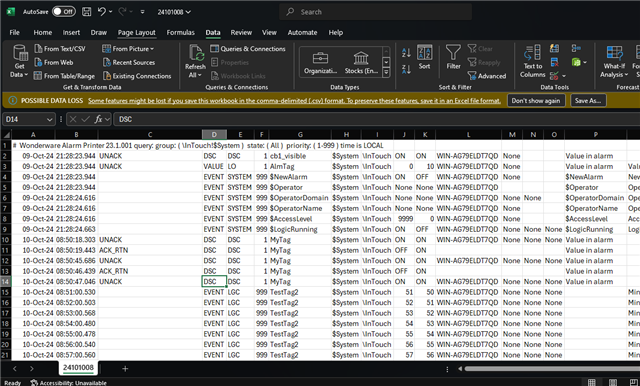The width and height of the screenshot is (640, 386).
Task: Click the Select All corner triangle
Action: [x=6, y=135]
